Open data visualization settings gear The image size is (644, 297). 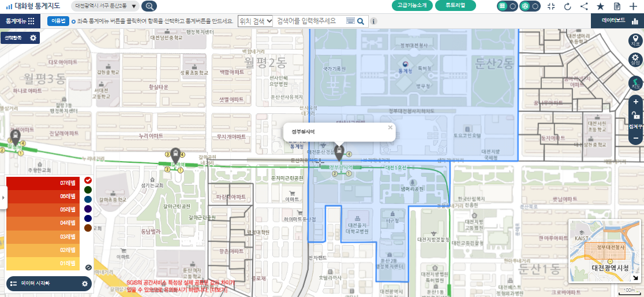(85, 284)
